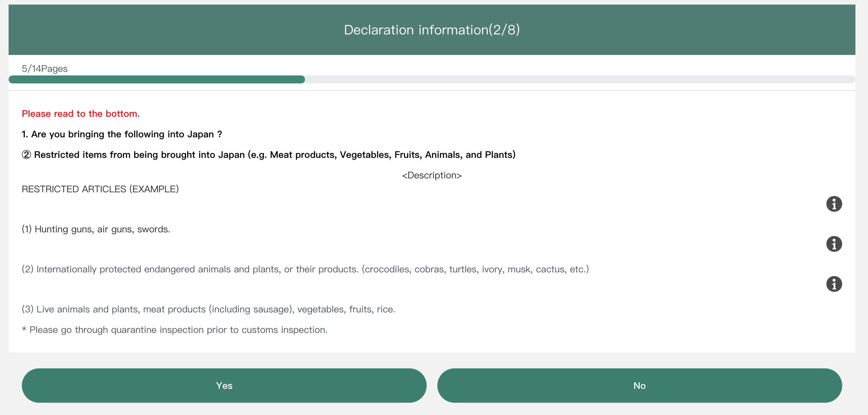Open info icon for live animals item
Viewport: 868px width, 415px height.
pyautogui.click(x=834, y=284)
